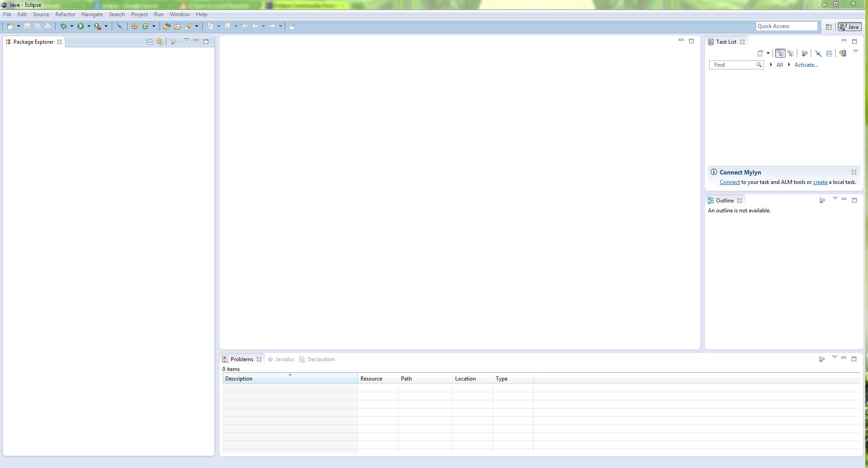
Task: Open the Refactor menu
Action: [65, 14]
